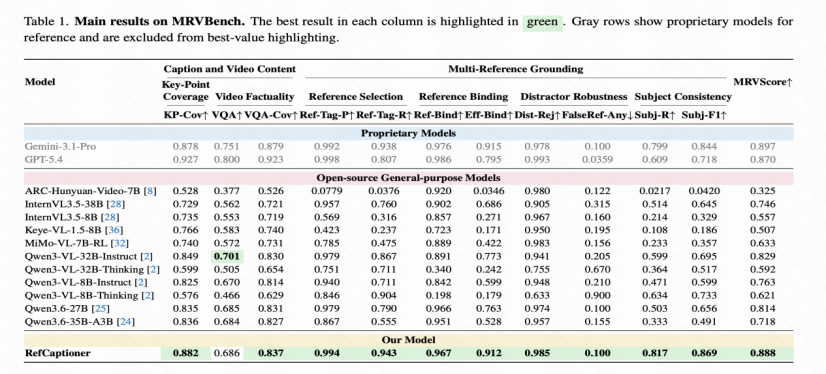Image resolution: width=826 pixels, height=374 pixels.
Task: Click the 'Dist-Rej↑' metric header
Action: tap(537, 115)
